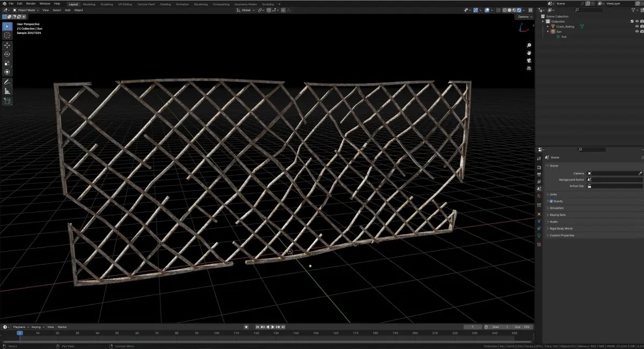Switch to the Modeling workspace tab
The width and height of the screenshot is (644, 349).
click(x=89, y=4)
